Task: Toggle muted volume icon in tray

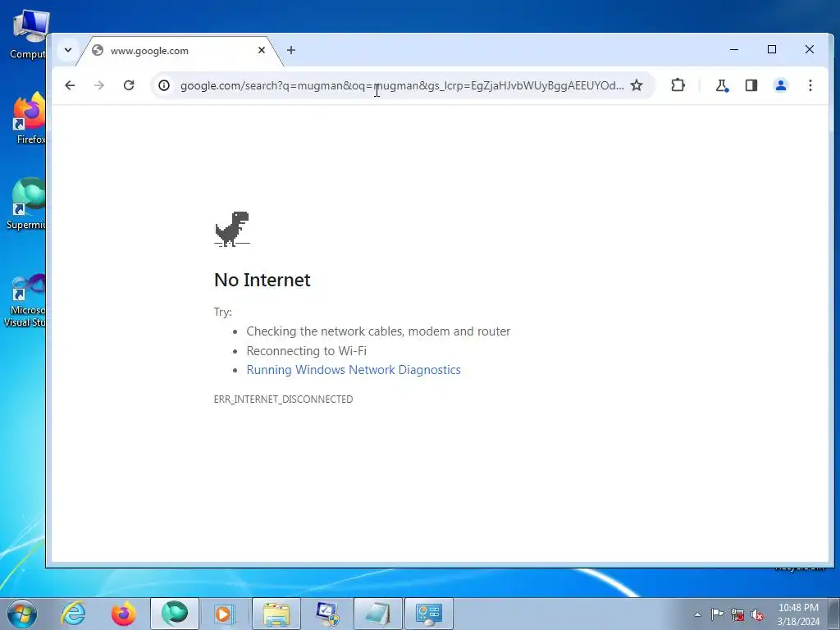Action: point(757,615)
